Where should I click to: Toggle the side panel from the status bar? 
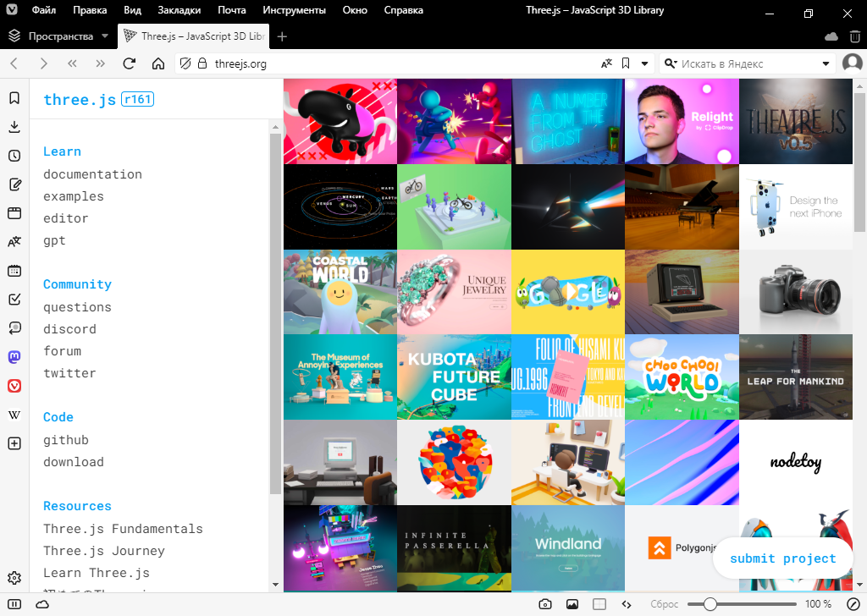15,604
